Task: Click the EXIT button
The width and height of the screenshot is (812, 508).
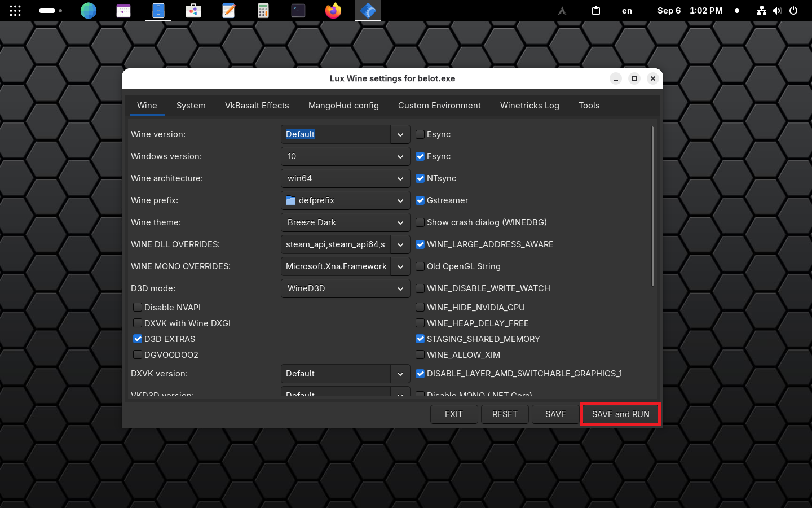Action: click(454, 414)
